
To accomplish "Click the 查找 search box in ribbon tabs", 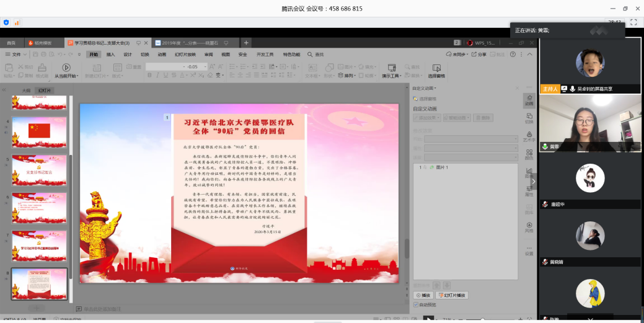I will [x=315, y=54].
